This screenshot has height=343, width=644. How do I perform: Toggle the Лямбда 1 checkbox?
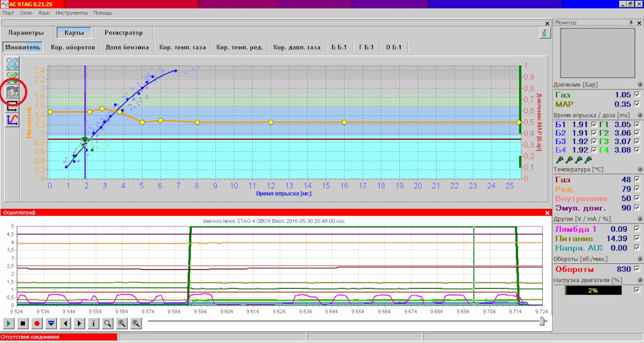(x=637, y=229)
